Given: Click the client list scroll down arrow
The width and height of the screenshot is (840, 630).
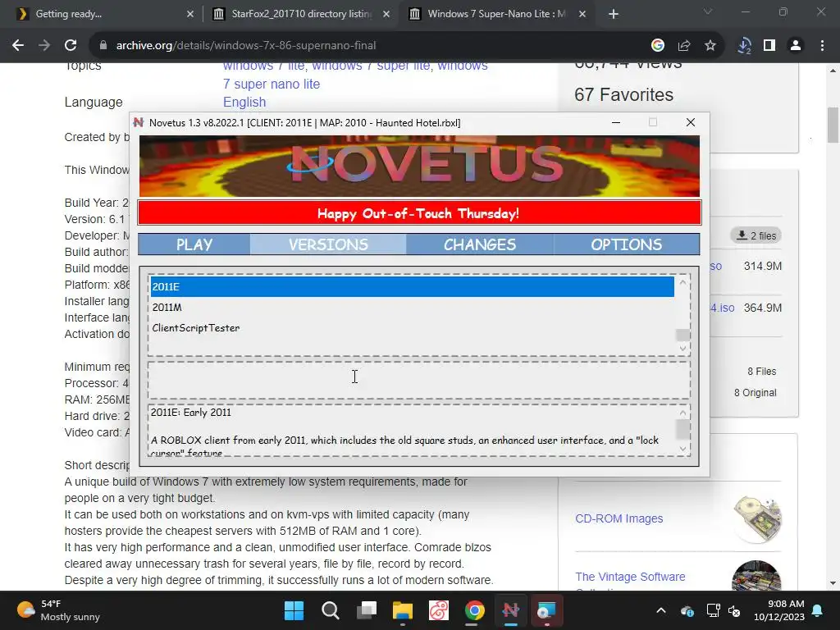Looking at the screenshot, I should click(682, 348).
